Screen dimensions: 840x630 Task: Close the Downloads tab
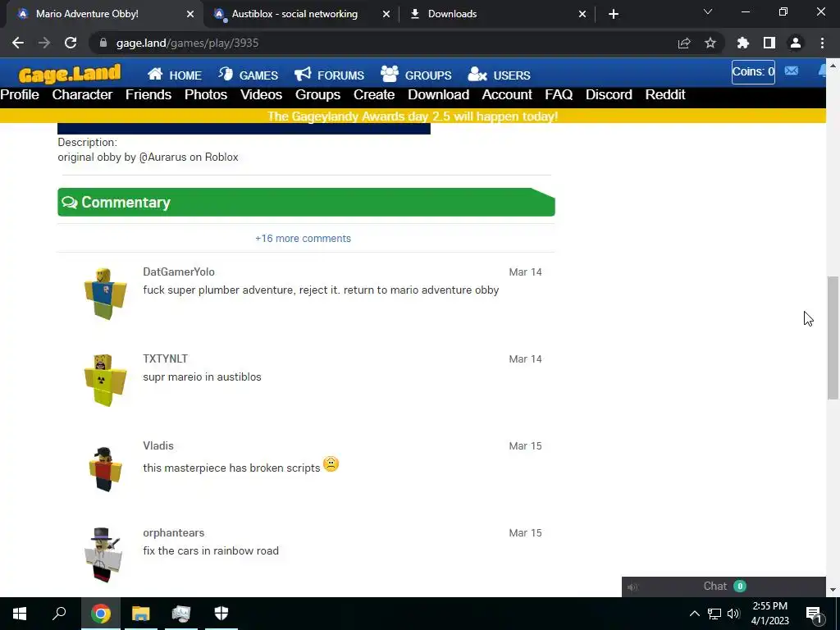coord(582,14)
